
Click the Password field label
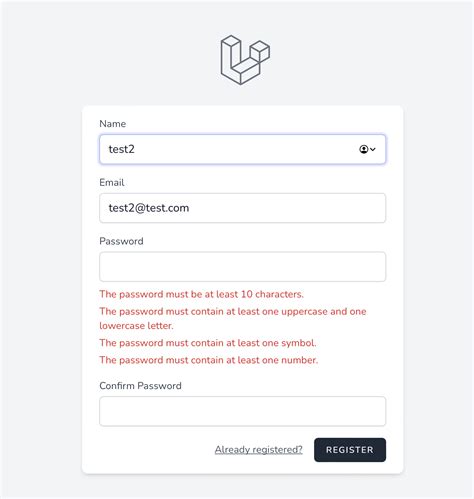click(121, 241)
